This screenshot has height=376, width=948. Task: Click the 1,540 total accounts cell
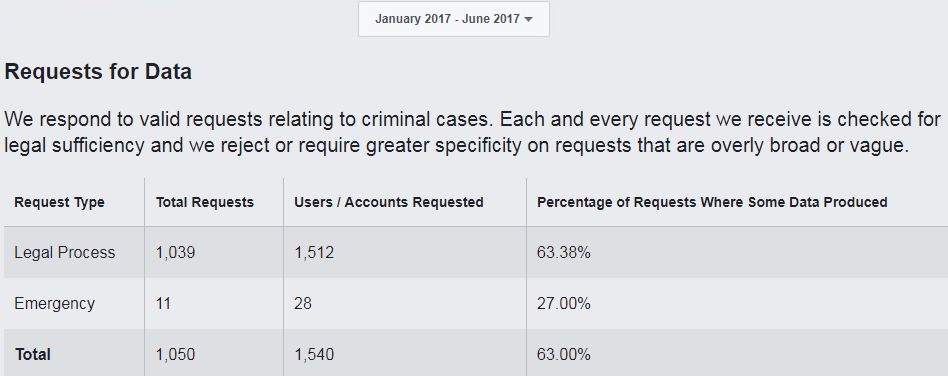tap(314, 354)
